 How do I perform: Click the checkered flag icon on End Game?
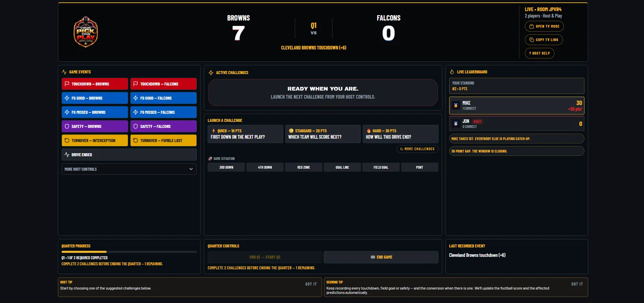click(x=373, y=257)
